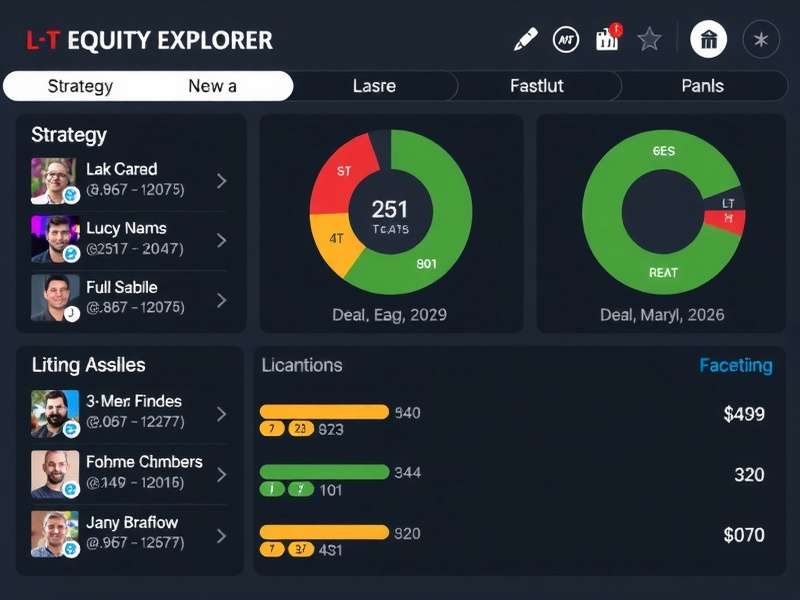Viewport: 800px width, 600px height.
Task: Toggle the badge on Fohme Chmbers' avatar
Action: pyautogui.click(x=70, y=486)
